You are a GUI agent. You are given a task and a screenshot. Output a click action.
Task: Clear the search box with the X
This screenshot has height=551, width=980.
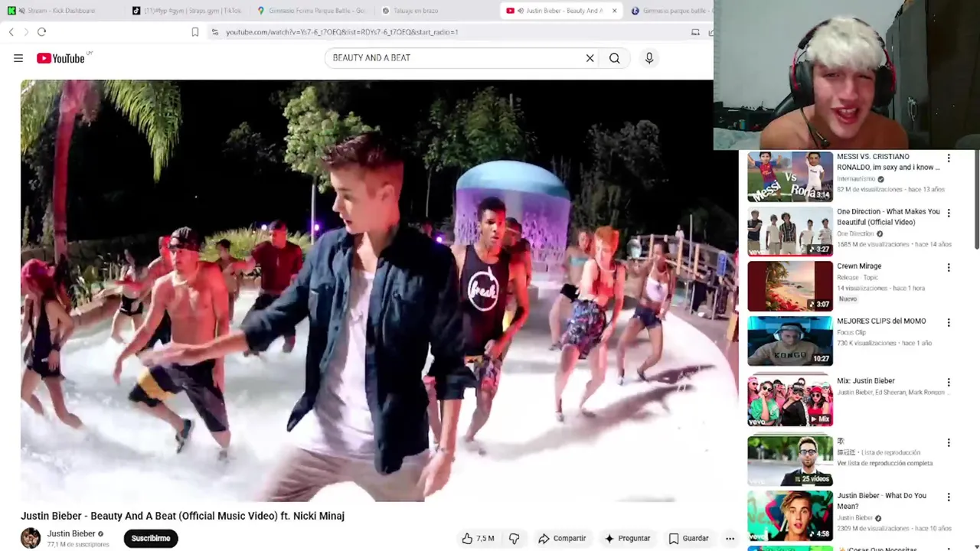pyautogui.click(x=590, y=58)
